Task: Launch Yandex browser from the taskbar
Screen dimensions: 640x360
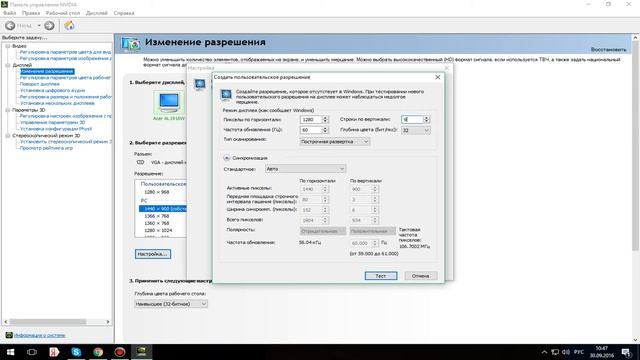Action: tap(54, 352)
